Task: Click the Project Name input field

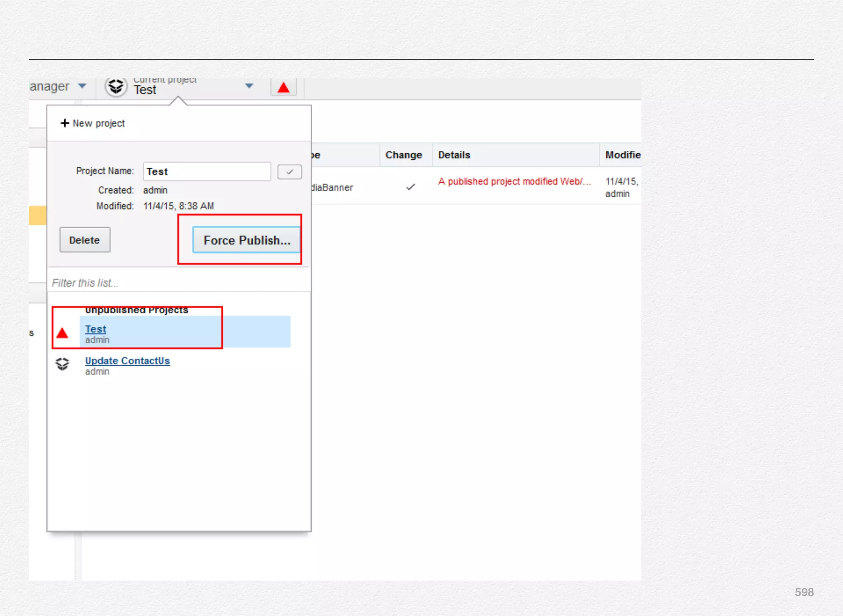Action: 207,172
